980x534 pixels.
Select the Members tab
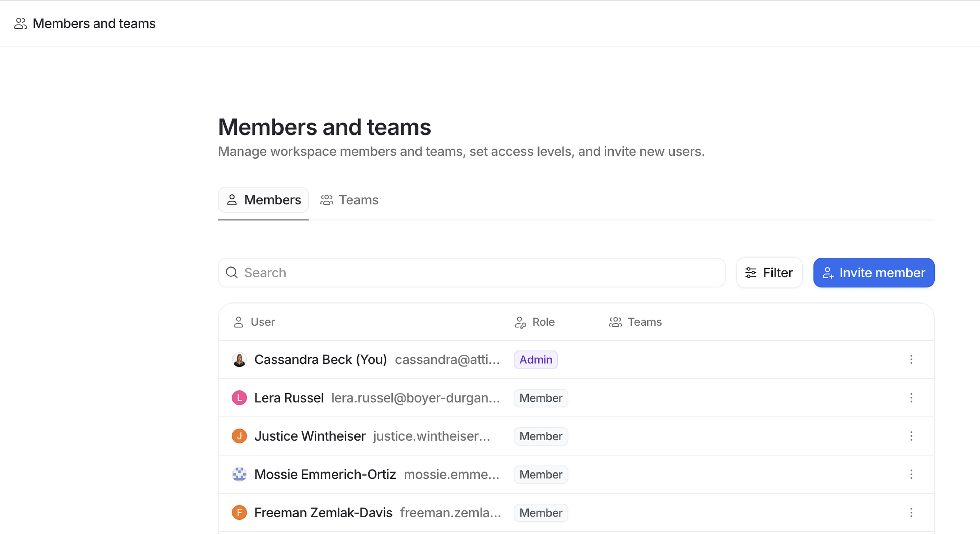[263, 200]
